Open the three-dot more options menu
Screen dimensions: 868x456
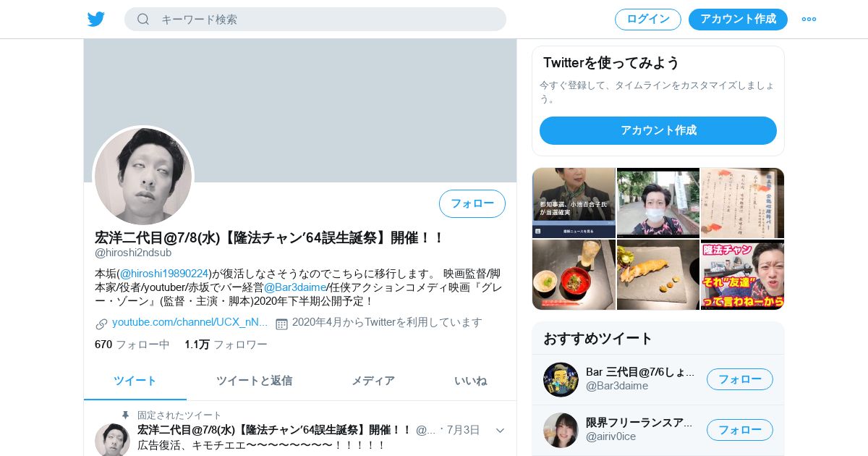tap(809, 20)
